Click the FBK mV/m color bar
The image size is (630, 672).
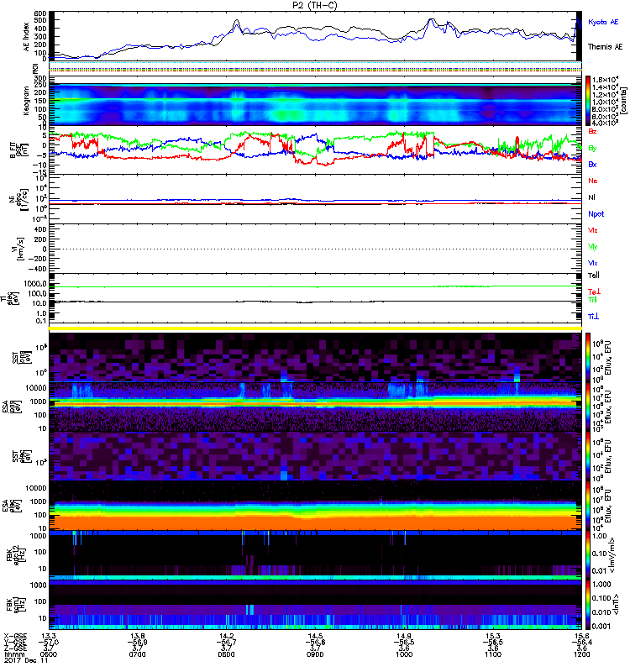(588, 555)
